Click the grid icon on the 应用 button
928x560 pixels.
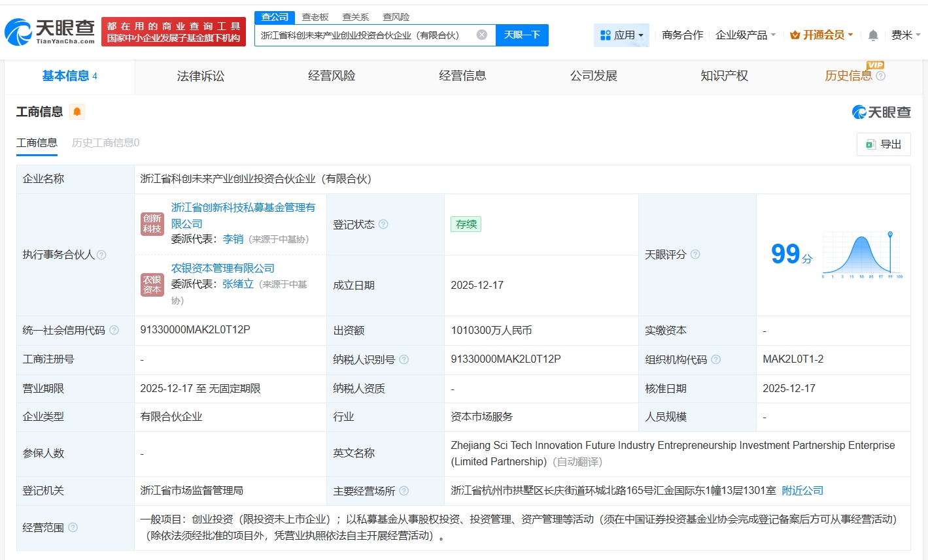click(606, 34)
